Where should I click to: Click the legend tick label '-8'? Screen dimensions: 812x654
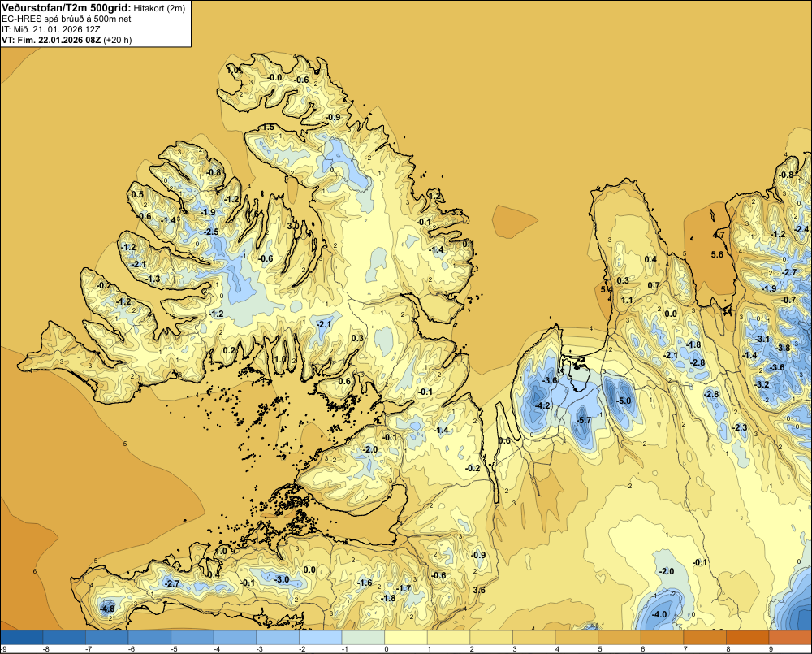(x=45, y=649)
